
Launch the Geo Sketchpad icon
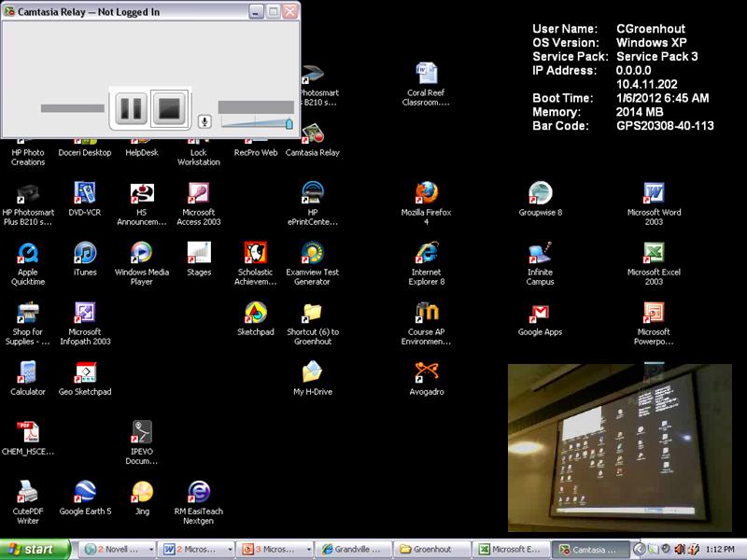click(85, 379)
